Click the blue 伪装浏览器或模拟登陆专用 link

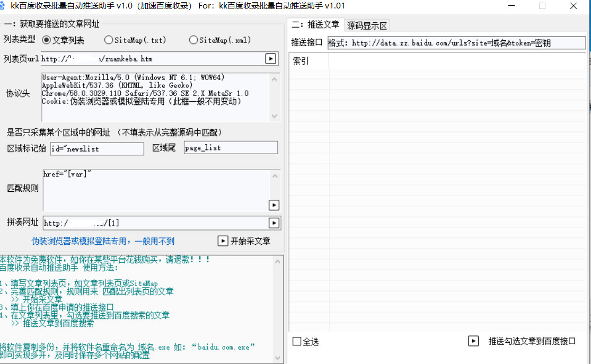[103, 241]
